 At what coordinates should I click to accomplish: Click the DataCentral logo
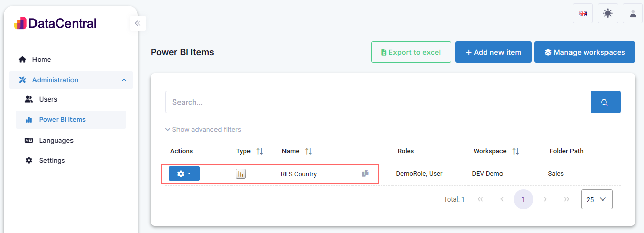[55, 23]
